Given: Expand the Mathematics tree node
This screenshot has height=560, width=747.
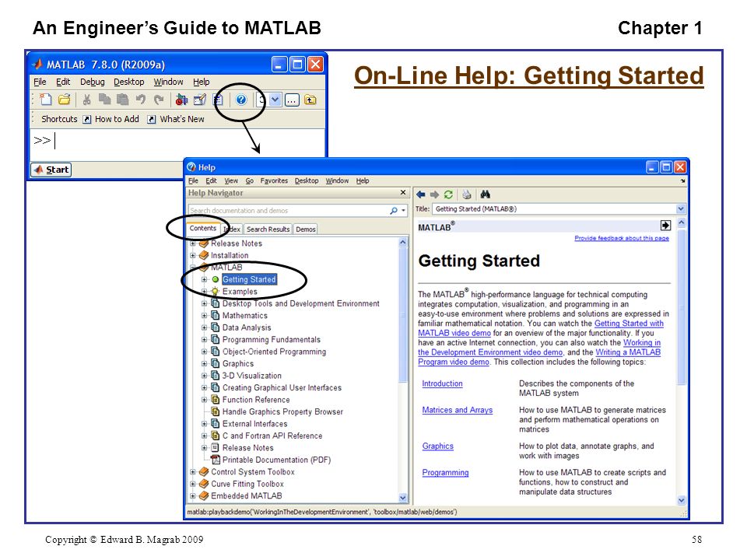Looking at the screenshot, I should click(205, 315).
